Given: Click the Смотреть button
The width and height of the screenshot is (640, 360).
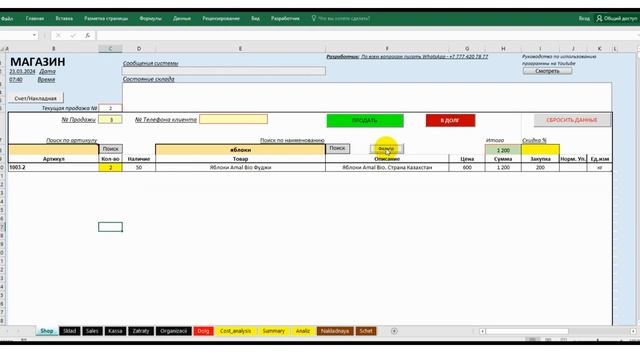Looking at the screenshot, I should pos(547,71).
